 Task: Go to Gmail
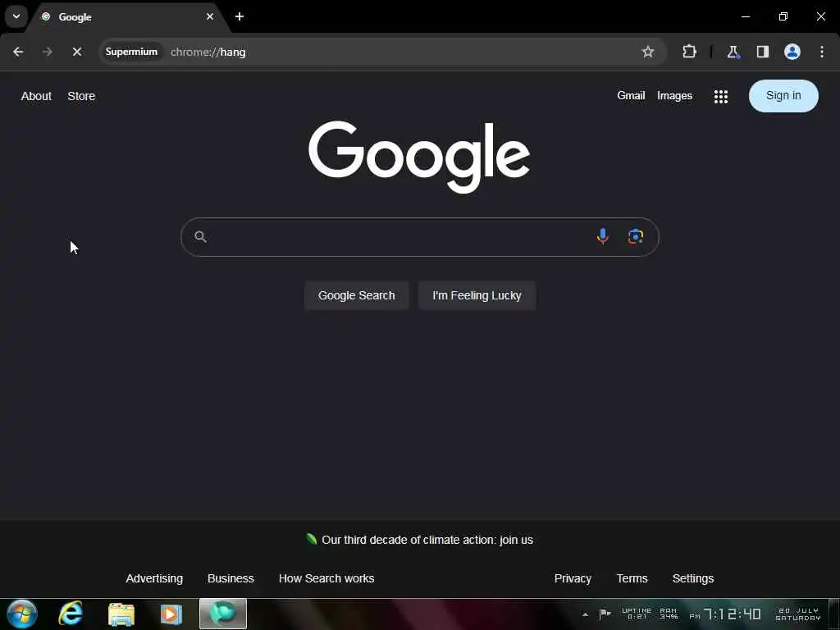[x=631, y=95]
